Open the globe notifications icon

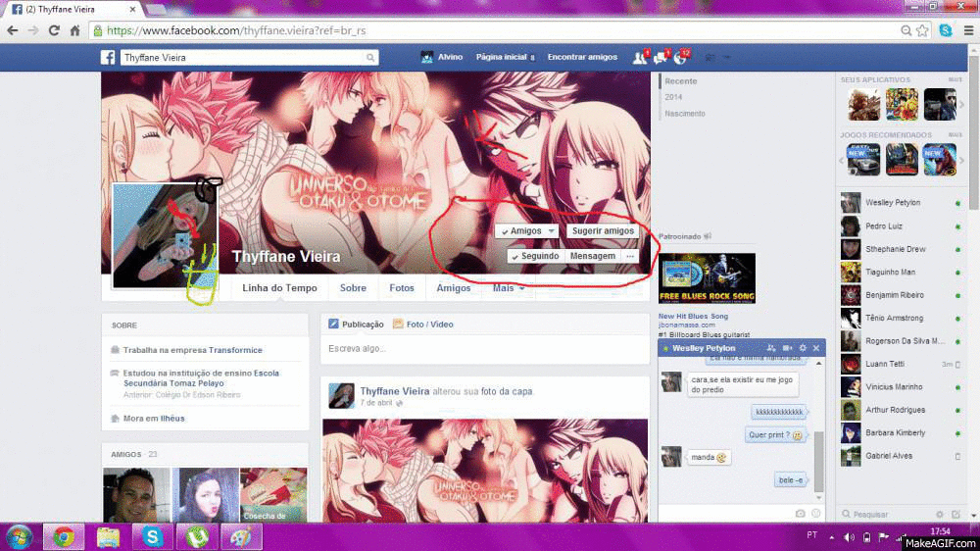coord(681,58)
